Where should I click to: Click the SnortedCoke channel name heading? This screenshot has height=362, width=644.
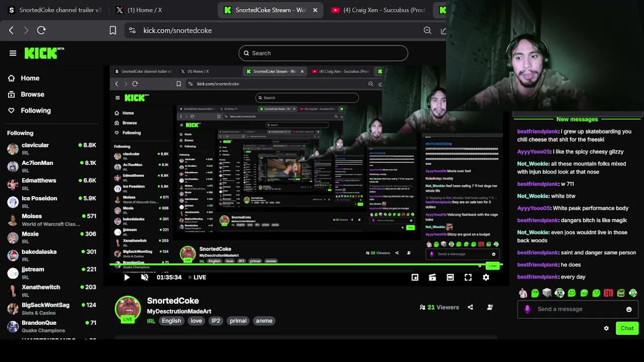click(x=173, y=301)
